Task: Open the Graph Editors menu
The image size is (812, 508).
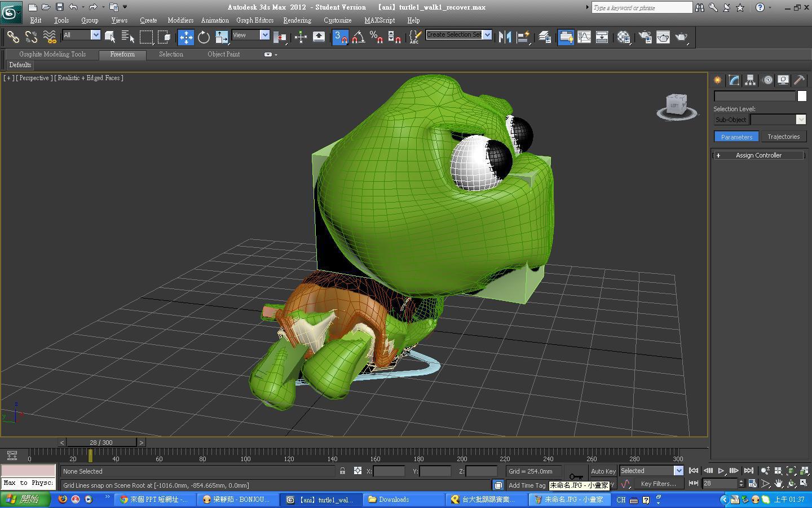Action: 255,20
